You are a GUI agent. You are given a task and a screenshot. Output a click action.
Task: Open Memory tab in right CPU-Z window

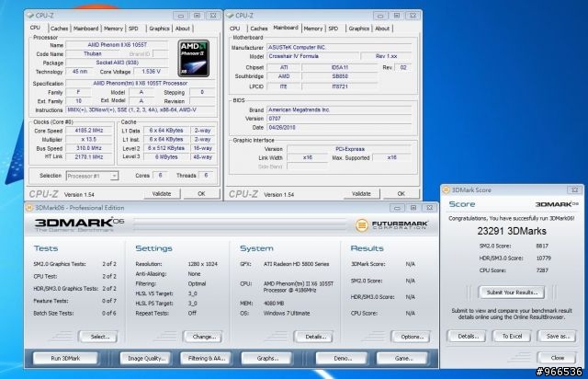[313, 29]
